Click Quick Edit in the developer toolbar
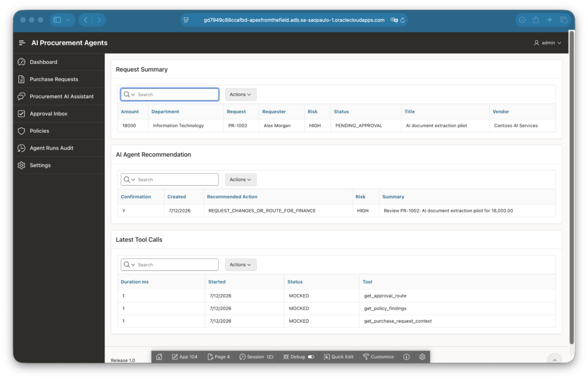The image size is (588, 379). pos(339,357)
